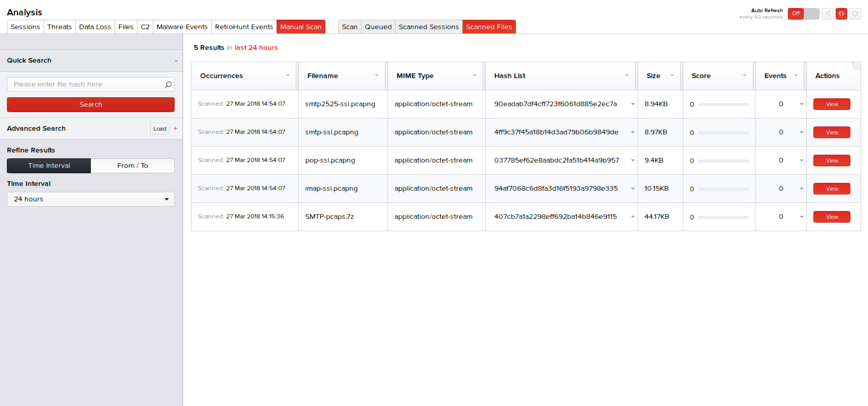The image size is (868, 406).
Task: Click the Filename column sort arrow
Action: (x=377, y=75)
